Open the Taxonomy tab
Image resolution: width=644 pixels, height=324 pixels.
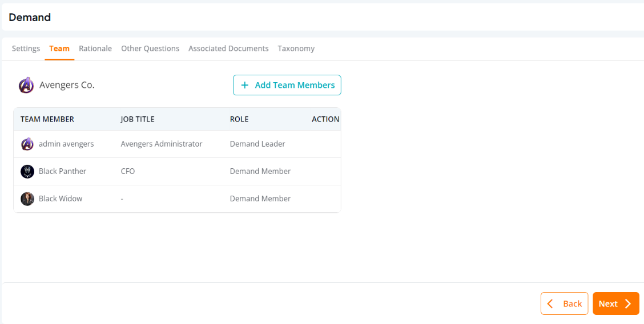[x=296, y=48]
